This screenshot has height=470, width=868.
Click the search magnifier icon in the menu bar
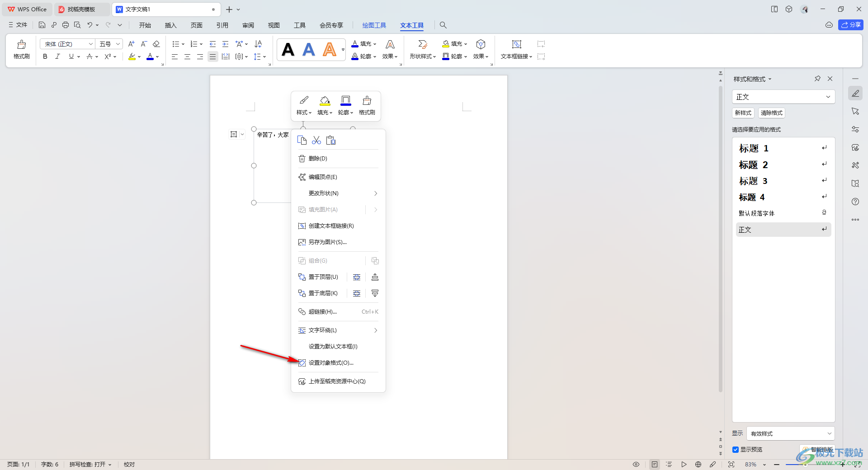[x=443, y=25]
